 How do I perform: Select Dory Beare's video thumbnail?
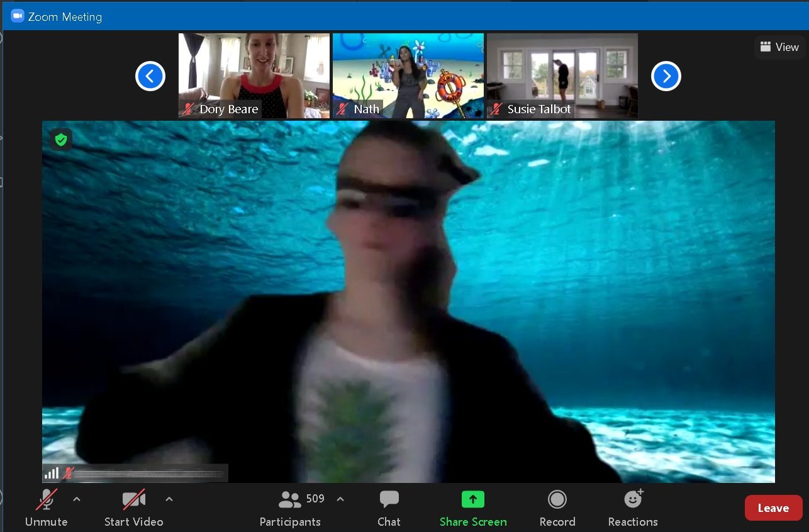(254, 75)
